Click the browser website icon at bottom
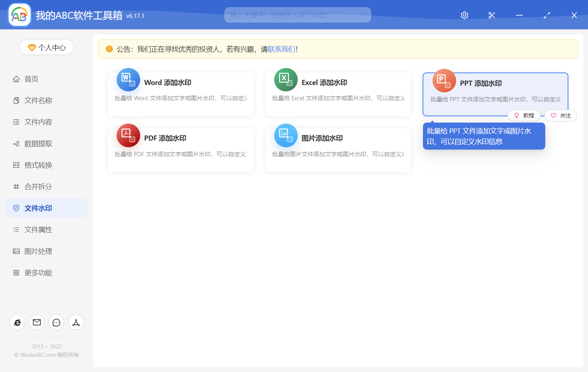 (17, 322)
